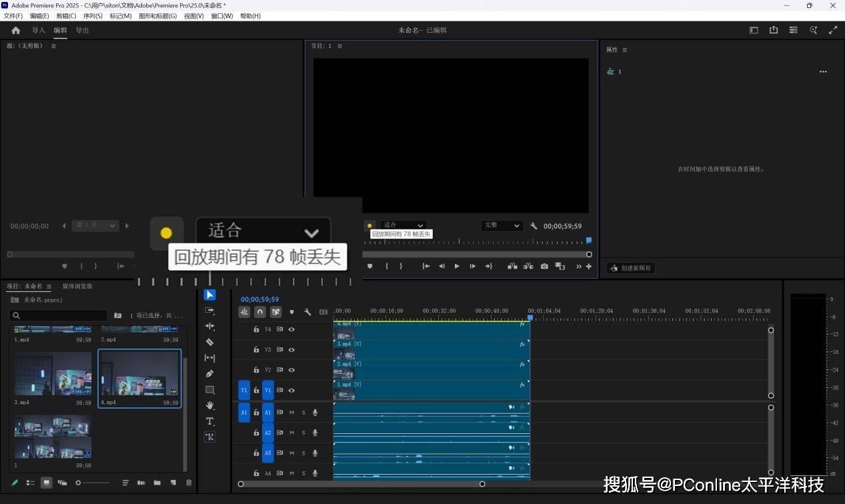Select the Hand tool
This screenshot has height=504, width=845.
209,405
